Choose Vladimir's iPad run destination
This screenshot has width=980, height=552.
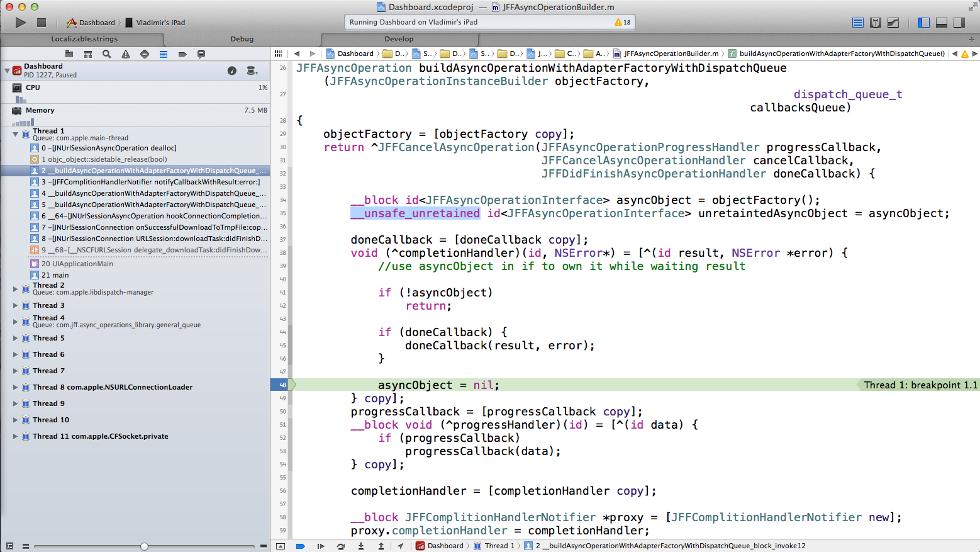[x=155, y=23]
